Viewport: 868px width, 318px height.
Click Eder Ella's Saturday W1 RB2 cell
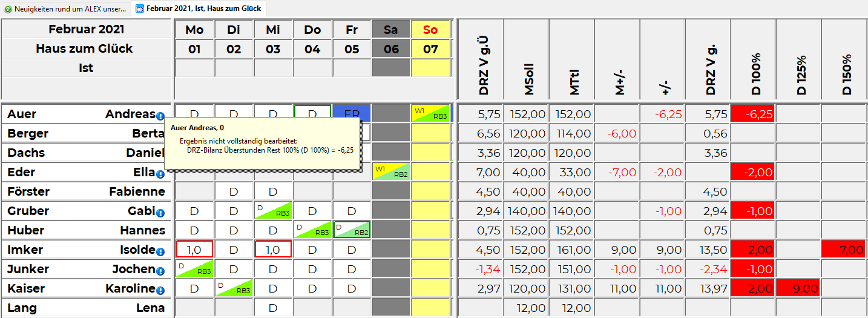tap(391, 172)
